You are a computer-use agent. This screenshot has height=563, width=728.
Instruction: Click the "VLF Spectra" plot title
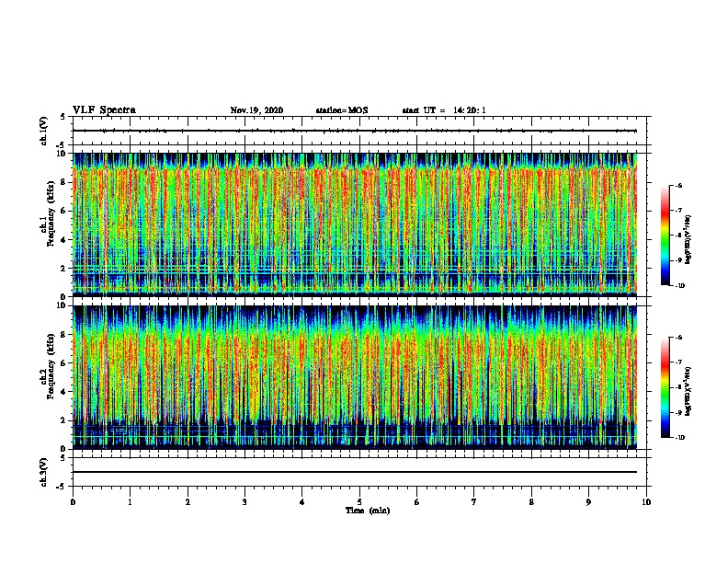104,110
